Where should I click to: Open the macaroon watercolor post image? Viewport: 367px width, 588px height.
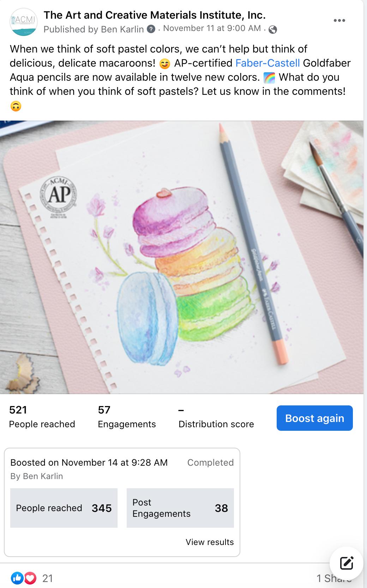(x=182, y=257)
